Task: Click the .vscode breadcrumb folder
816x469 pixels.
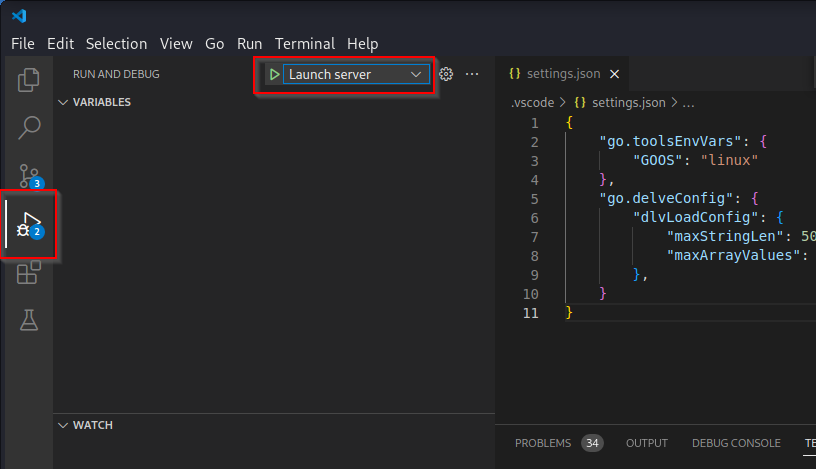Action: pyautogui.click(x=531, y=102)
